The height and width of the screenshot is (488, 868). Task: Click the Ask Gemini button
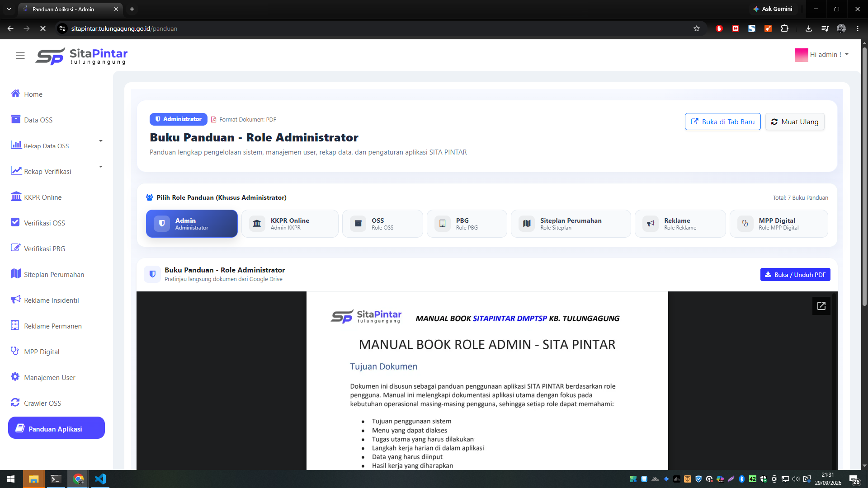pyautogui.click(x=773, y=9)
